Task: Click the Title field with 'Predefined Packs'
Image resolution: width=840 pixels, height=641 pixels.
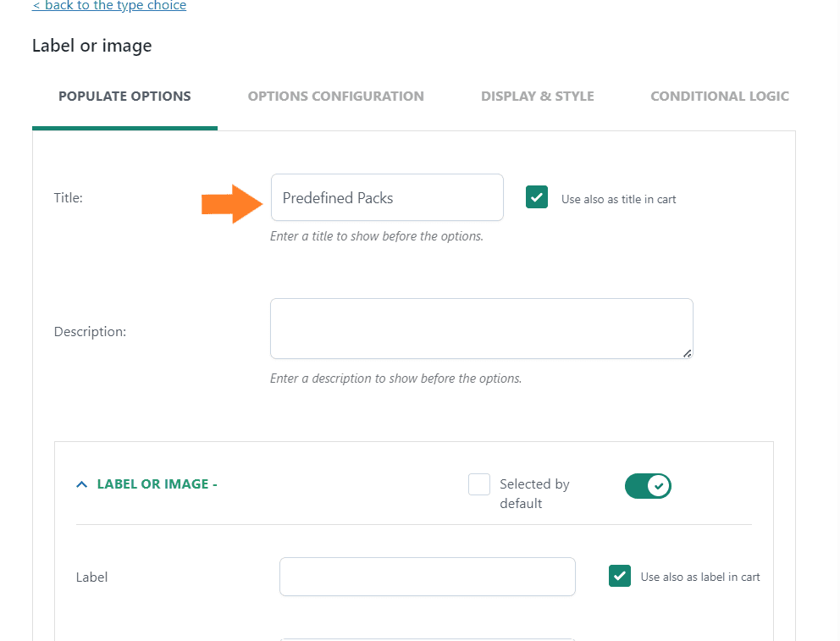Action: (x=387, y=197)
